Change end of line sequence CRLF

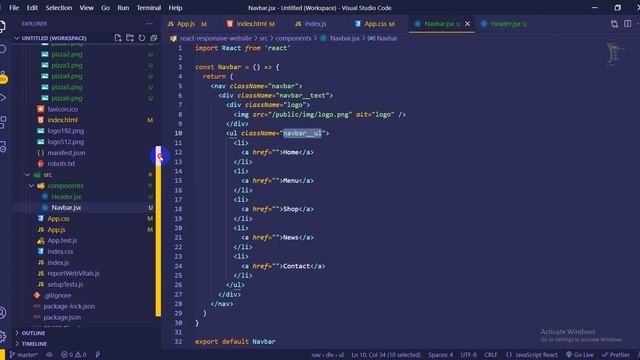[491, 355]
